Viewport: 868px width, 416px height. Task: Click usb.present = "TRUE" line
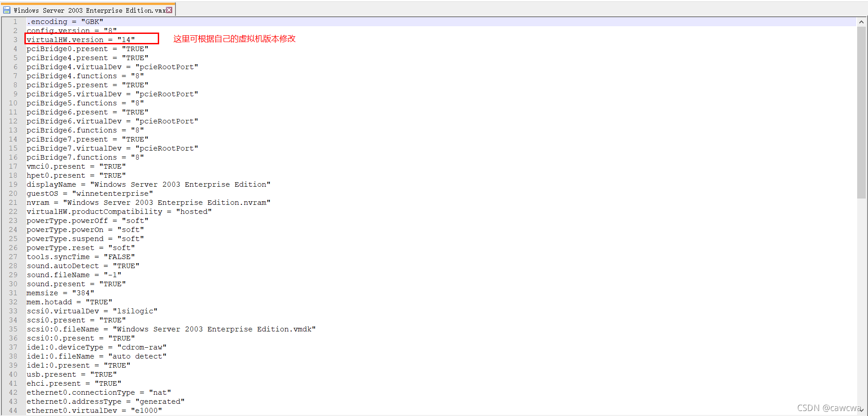71,374
